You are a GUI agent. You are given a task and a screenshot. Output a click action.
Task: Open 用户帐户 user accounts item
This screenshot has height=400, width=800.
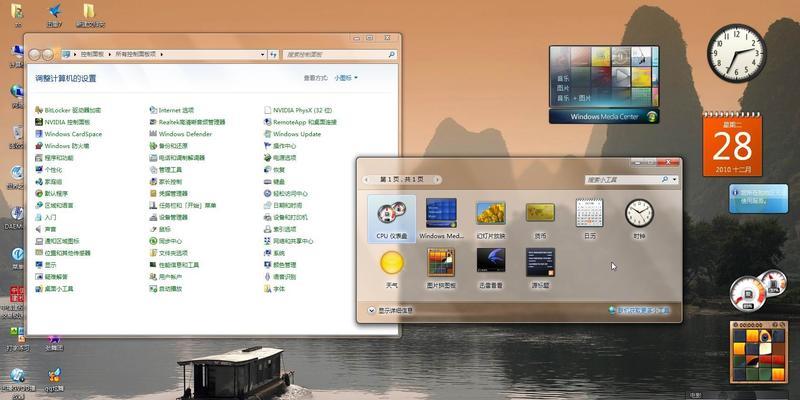166,277
